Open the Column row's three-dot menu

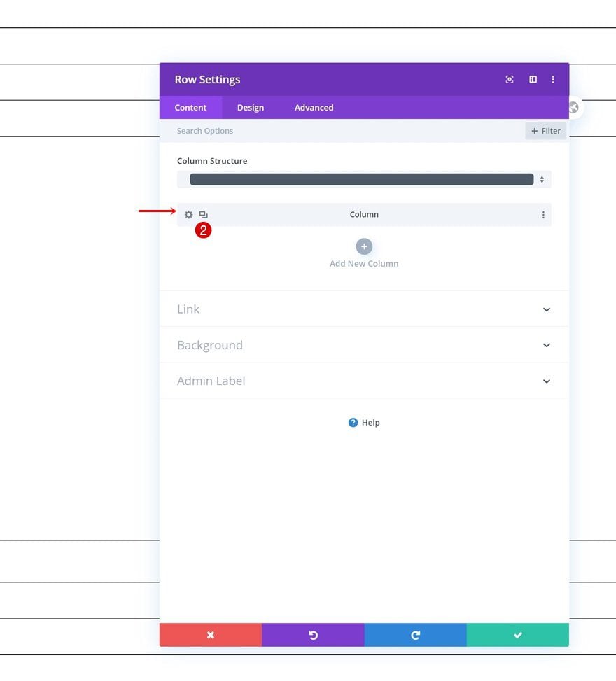coord(543,215)
